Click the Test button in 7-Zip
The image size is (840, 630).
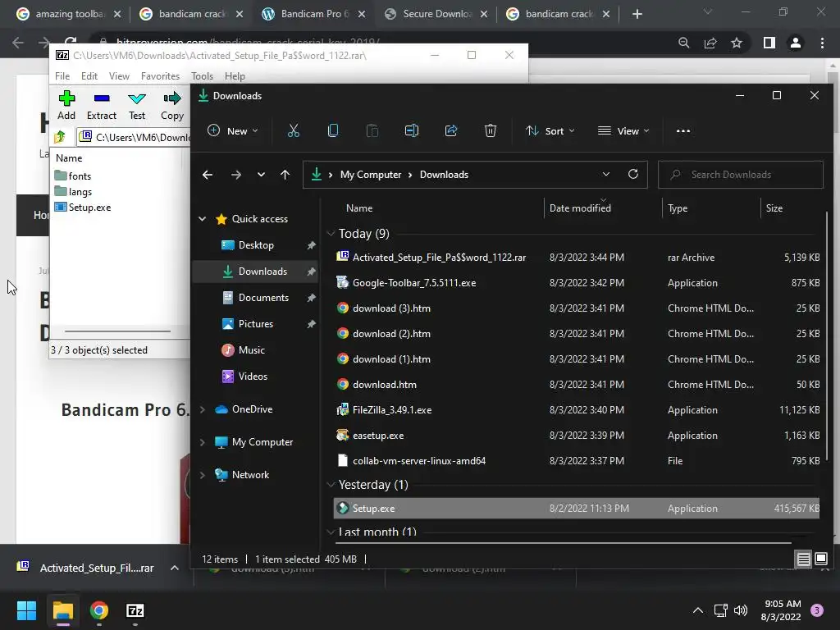[137, 105]
